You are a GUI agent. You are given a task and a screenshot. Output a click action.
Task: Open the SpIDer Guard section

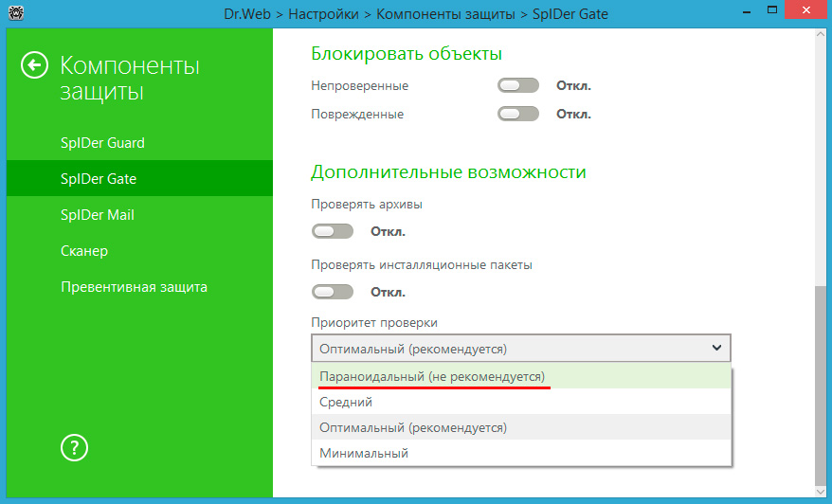click(139, 143)
